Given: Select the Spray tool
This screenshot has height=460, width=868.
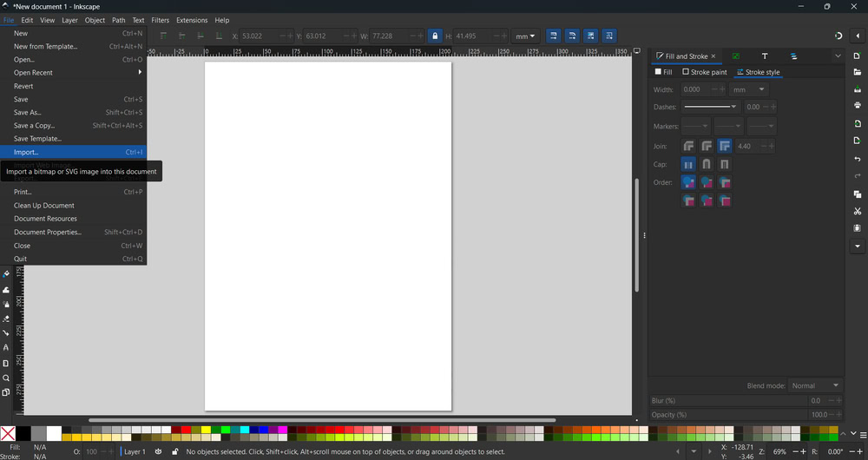Looking at the screenshot, I should pos(6,304).
